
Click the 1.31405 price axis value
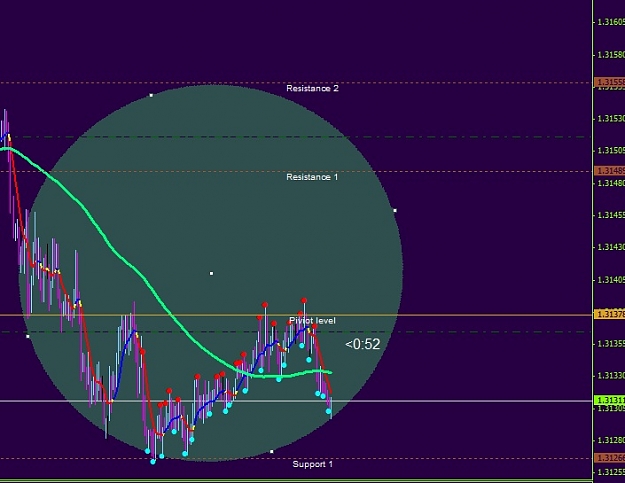[611, 280]
